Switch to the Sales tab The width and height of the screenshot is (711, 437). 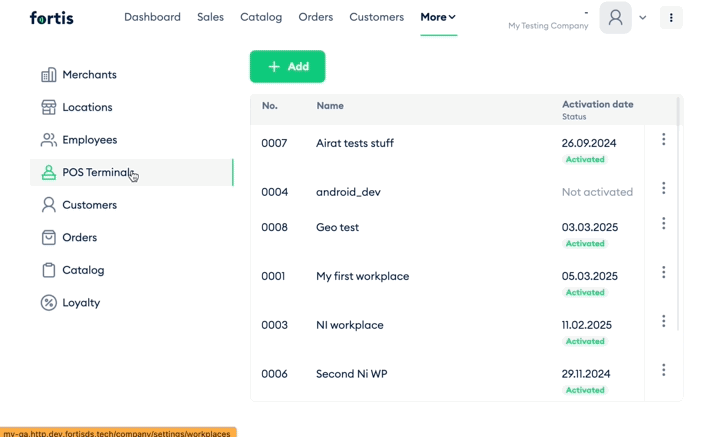click(210, 17)
